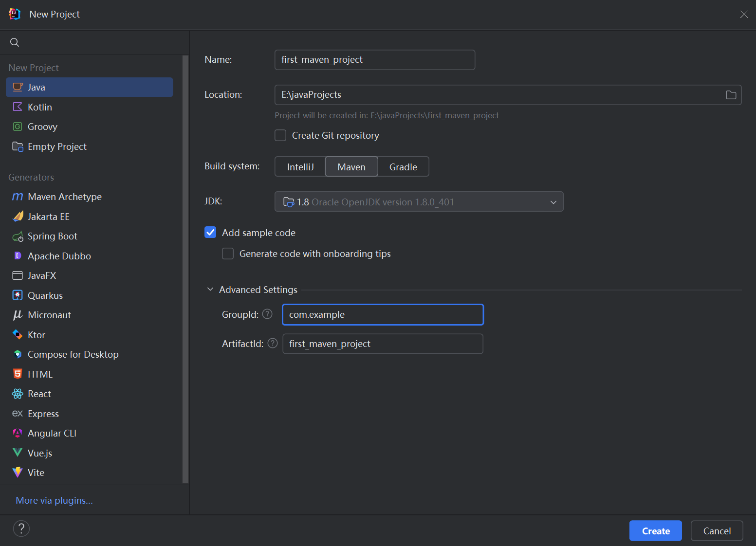Screen dimensions: 756x546
Task: Click the Quarkus logo icon
Action: click(x=18, y=295)
